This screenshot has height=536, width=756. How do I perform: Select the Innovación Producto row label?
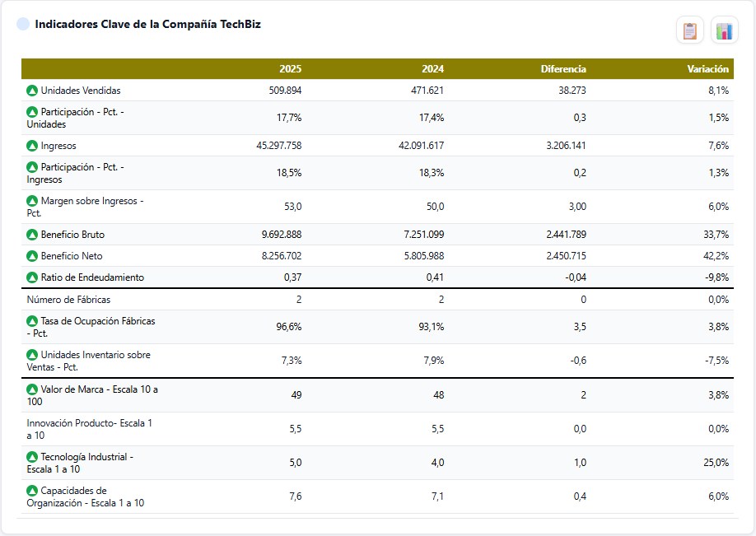click(x=89, y=429)
